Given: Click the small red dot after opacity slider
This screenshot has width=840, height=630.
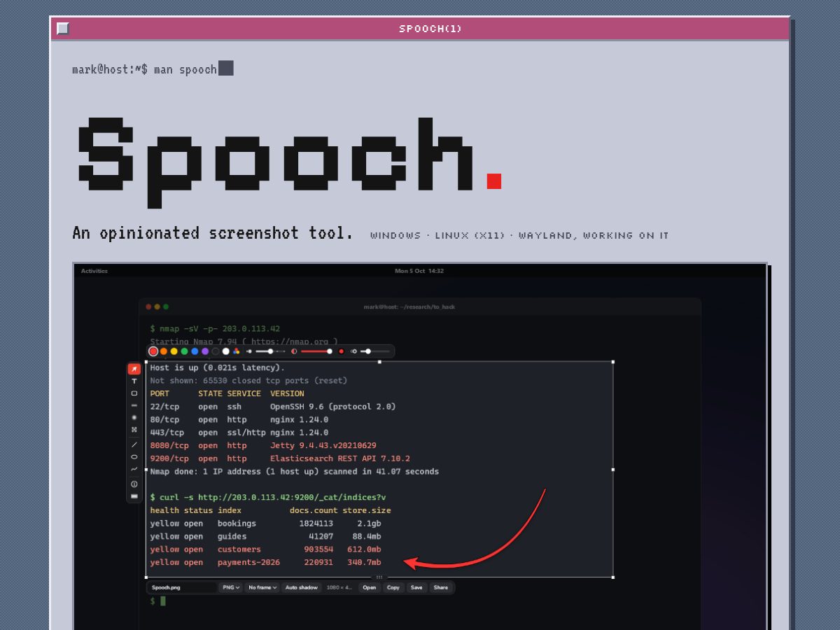Looking at the screenshot, I should [x=342, y=351].
